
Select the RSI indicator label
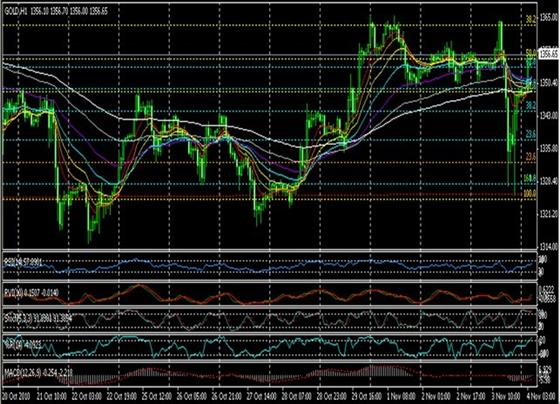pyautogui.click(x=24, y=263)
